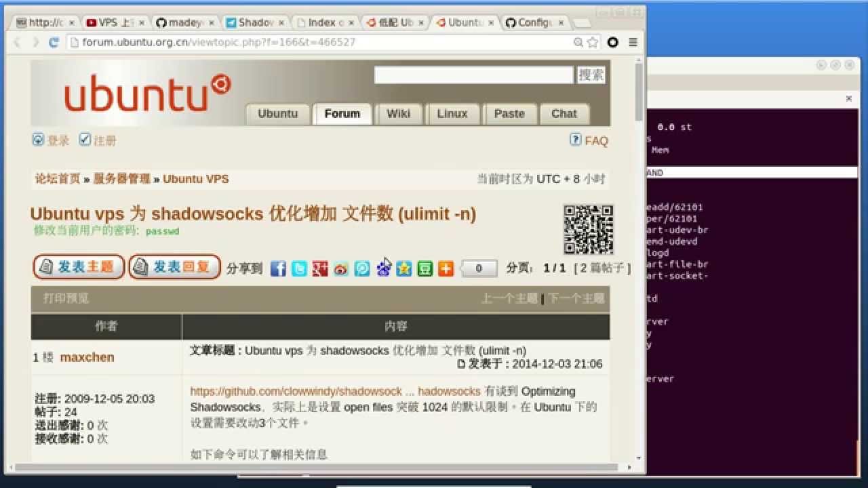Viewport: 868px width, 488px height.
Task: Share the post on Twitter
Action: 299,268
